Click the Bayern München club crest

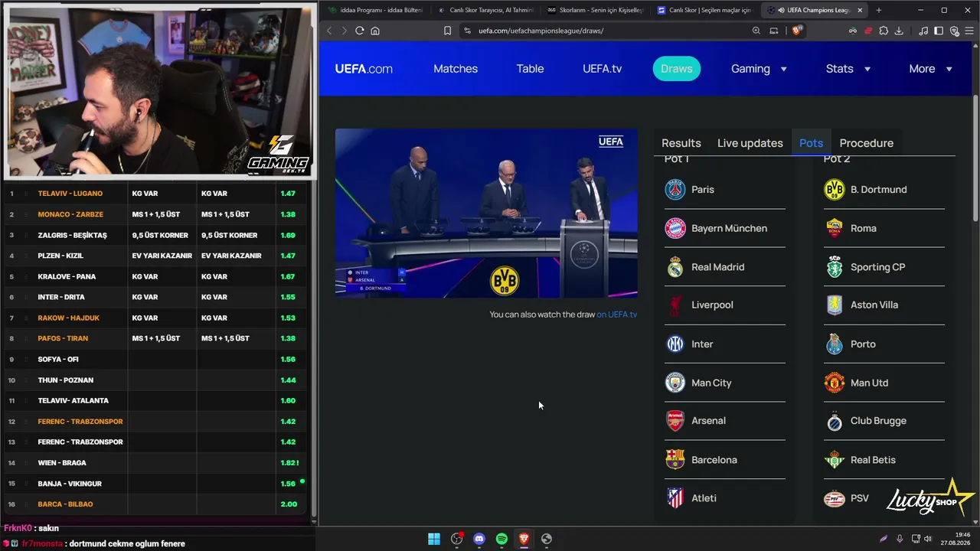click(x=675, y=228)
